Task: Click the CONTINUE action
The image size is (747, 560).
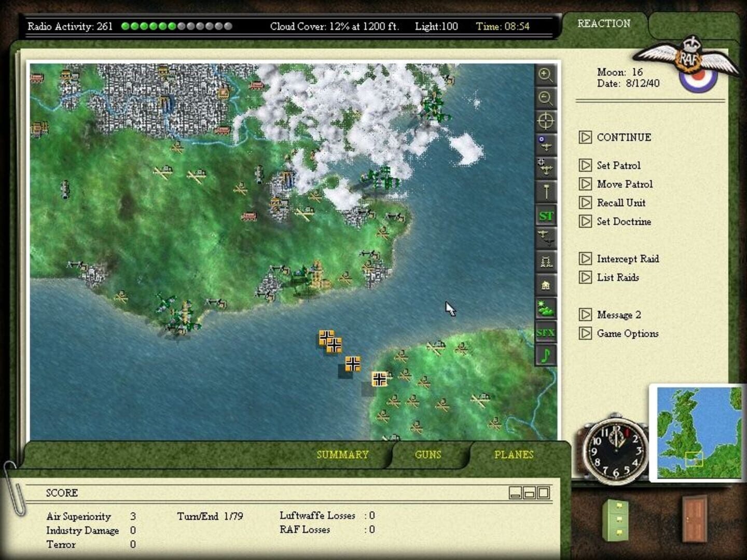Action: coord(624,137)
